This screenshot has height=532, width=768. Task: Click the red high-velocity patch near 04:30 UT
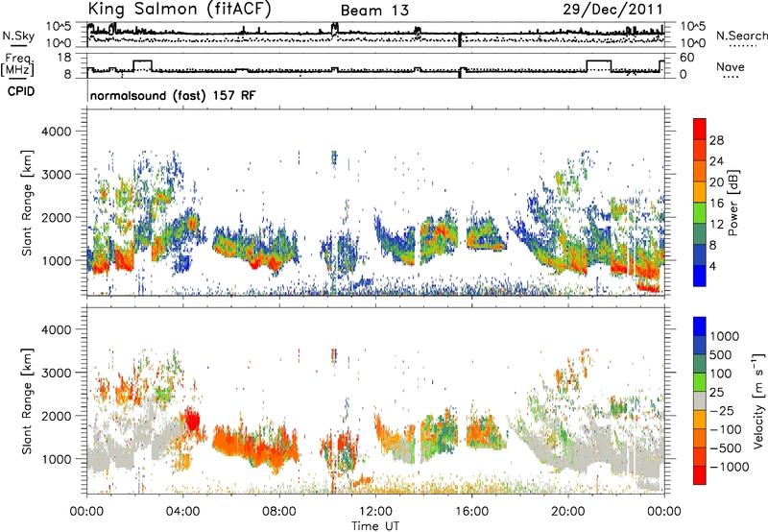click(x=192, y=421)
